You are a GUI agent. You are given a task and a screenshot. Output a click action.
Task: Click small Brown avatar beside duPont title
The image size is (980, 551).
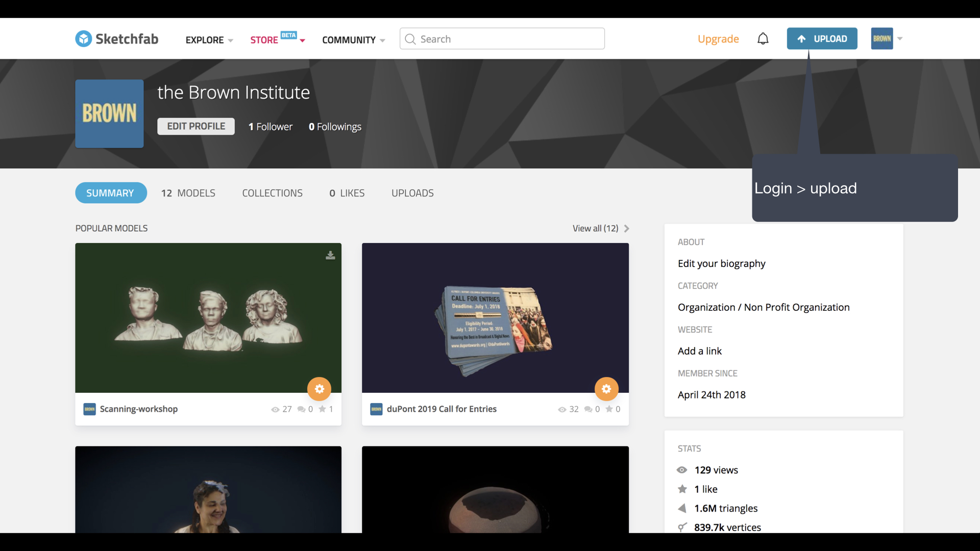376,409
